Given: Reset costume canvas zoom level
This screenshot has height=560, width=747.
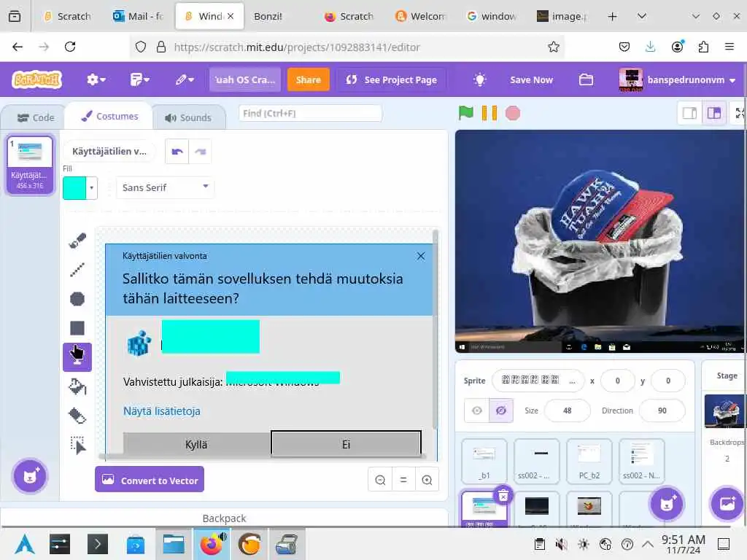Looking at the screenshot, I should pyautogui.click(x=403, y=480).
